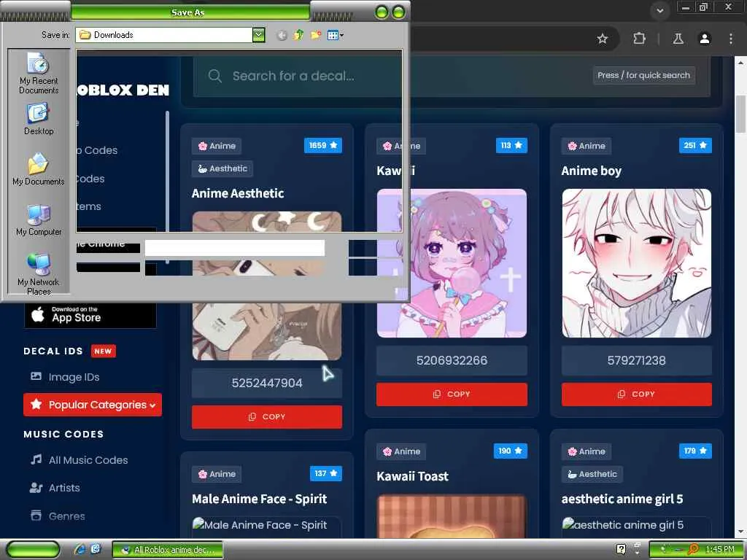Click the 137 star badge
The image size is (747, 560).
coord(326,473)
